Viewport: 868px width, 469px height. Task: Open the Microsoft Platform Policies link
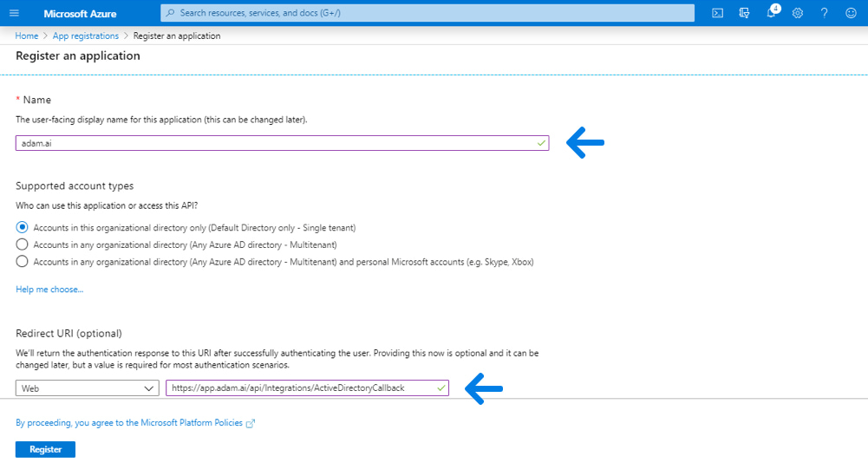129,423
